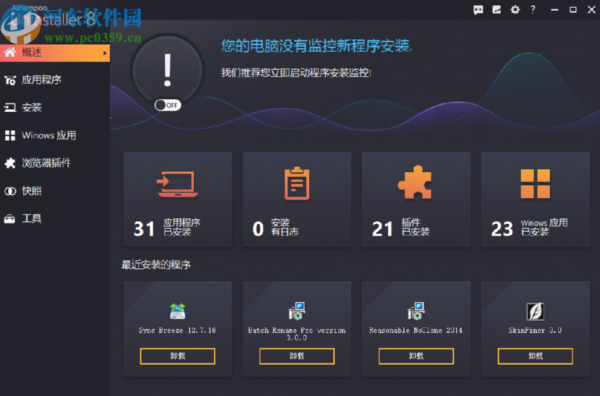Click the Batch Rename Pro program icon
The width and height of the screenshot is (600, 396).
tap(297, 311)
